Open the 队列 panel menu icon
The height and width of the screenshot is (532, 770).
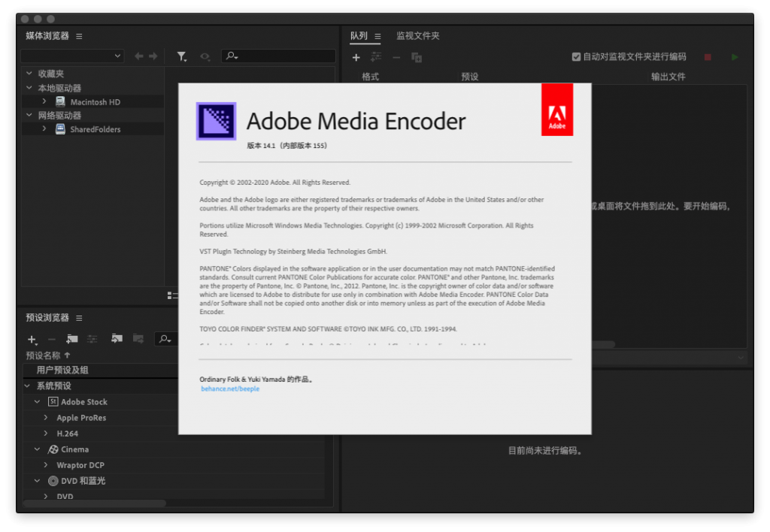(x=377, y=36)
